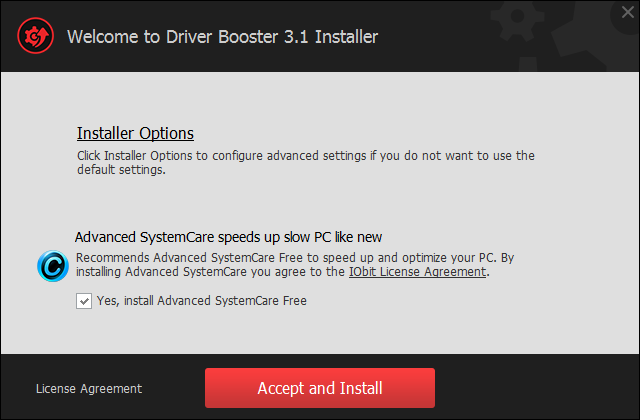Click the "default settings." text line
The height and width of the screenshot is (420, 640).
pyautogui.click(x=121, y=169)
